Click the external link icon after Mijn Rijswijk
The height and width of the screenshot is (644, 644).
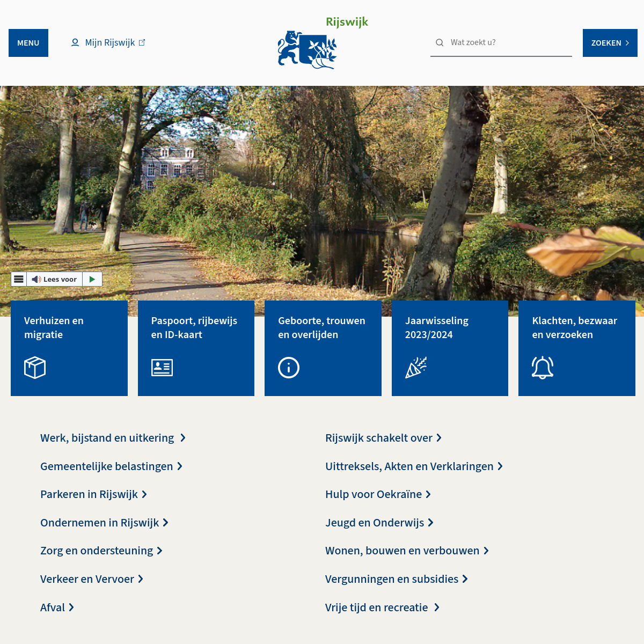click(142, 42)
